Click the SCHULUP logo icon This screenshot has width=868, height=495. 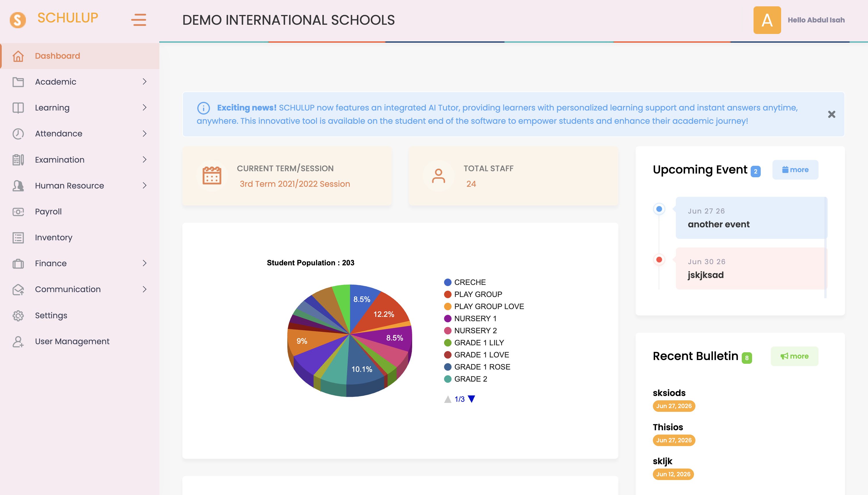(x=18, y=20)
